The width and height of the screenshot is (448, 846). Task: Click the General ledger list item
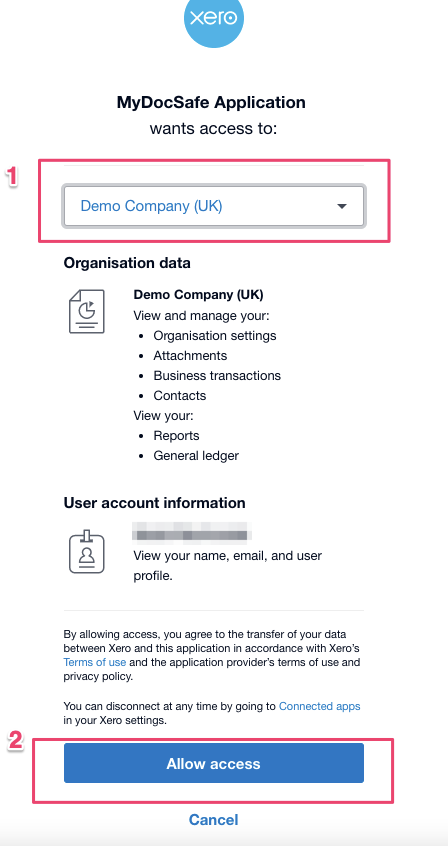click(x=196, y=456)
